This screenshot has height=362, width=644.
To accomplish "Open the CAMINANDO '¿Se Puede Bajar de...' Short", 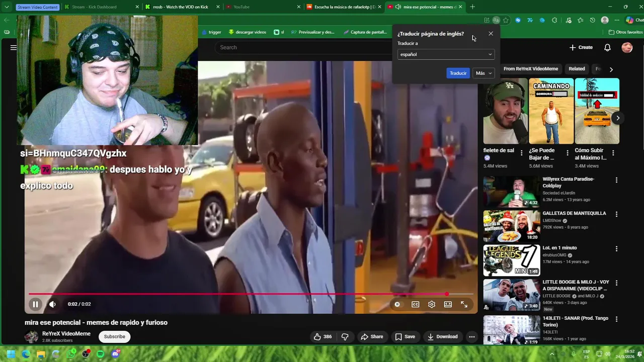I will point(551,111).
